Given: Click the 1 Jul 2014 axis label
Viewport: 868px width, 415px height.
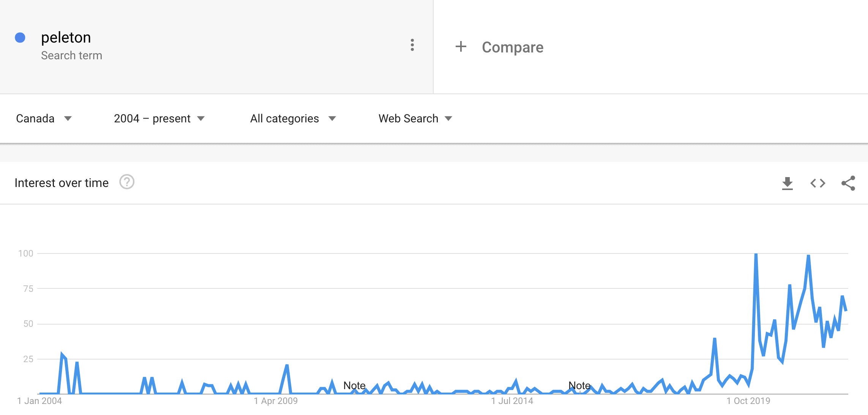Looking at the screenshot, I should click(x=512, y=401).
